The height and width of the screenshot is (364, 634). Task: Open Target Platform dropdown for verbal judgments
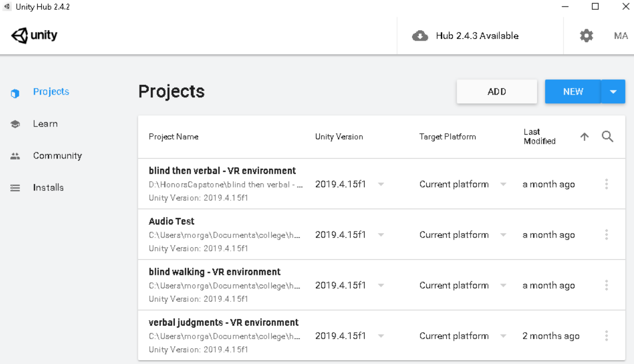[504, 336]
